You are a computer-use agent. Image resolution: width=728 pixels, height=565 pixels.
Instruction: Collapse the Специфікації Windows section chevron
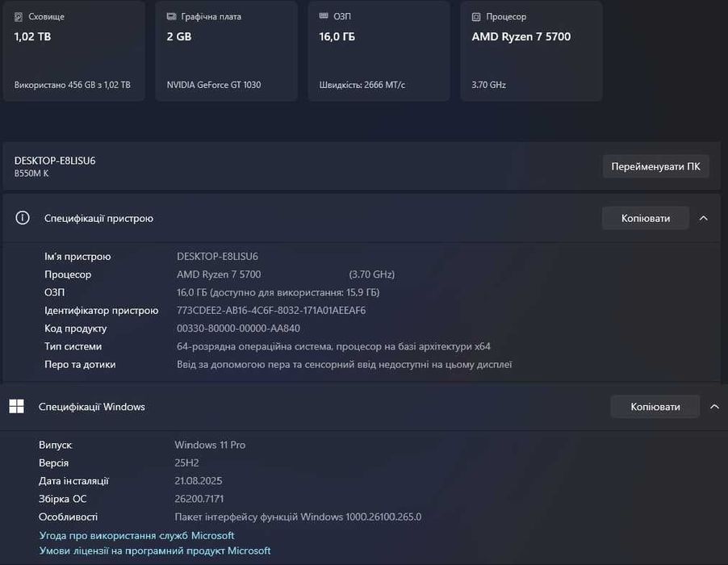[714, 407]
